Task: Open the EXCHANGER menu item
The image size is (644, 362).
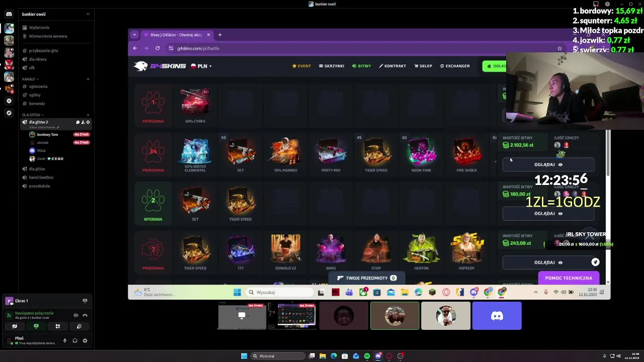Action: pyautogui.click(x=455, y=66)
